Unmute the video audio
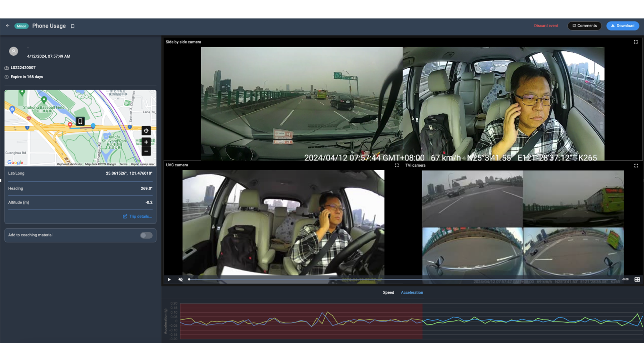Screen dimensions: 644x362 (180, 280)
